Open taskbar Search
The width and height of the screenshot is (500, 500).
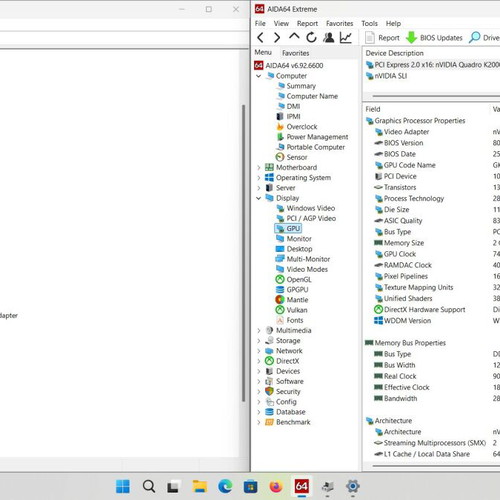click(149, 487)
